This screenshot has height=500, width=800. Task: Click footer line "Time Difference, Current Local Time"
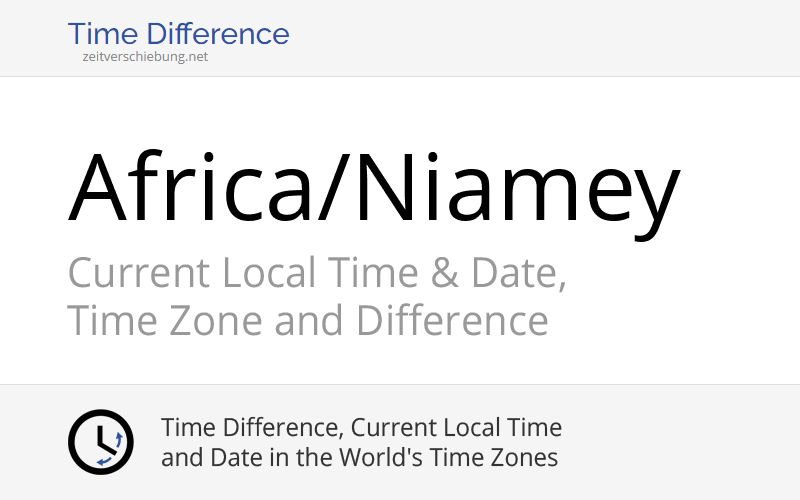(361, 428)
